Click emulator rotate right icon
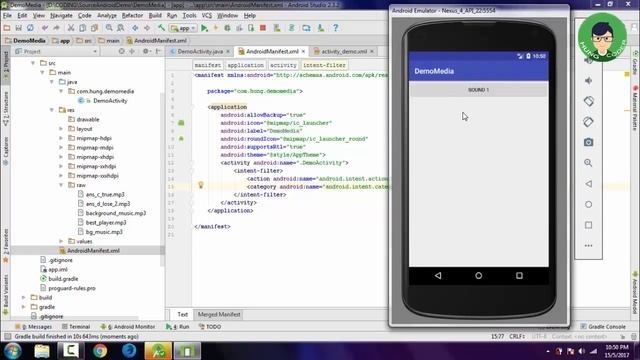The height and width of the screenshot is (360, 640). pos(588,122)
